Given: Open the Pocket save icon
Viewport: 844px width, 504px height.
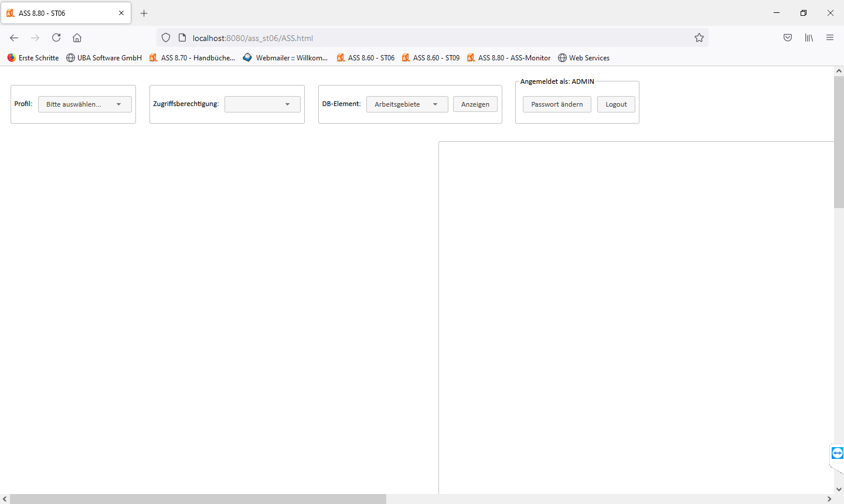Looking at the screenshot, I should click(788, 38).
